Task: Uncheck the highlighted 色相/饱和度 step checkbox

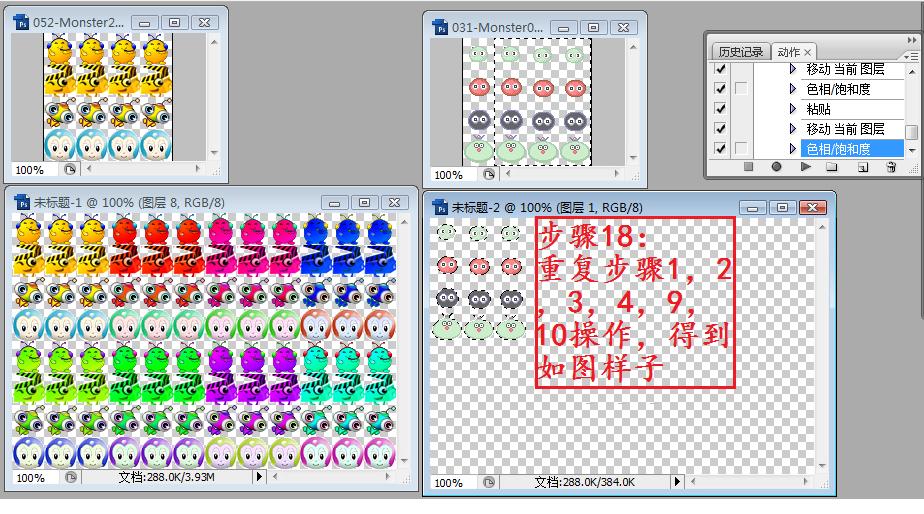Action: click(x=720, y=148)
